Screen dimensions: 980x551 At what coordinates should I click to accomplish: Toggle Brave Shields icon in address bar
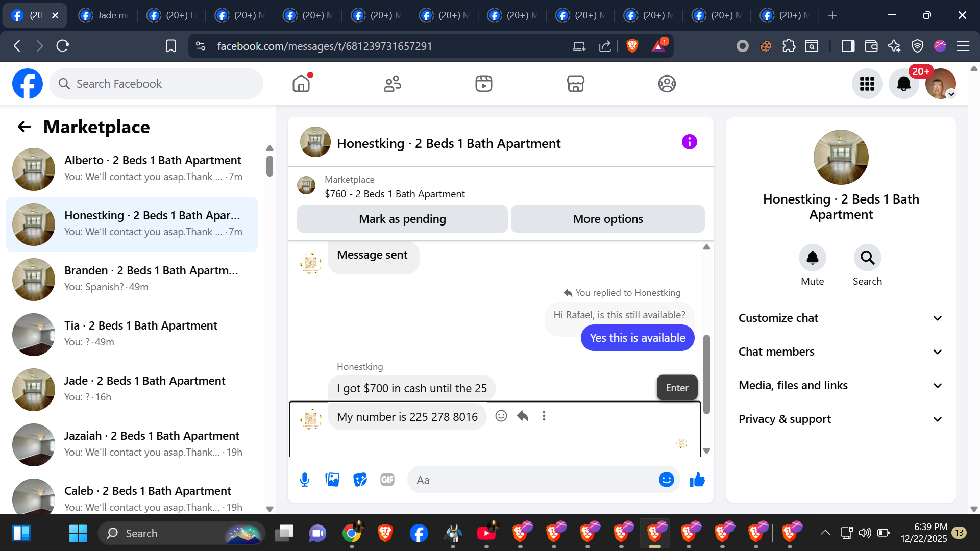pyautogui.click(x=632, y=46)
